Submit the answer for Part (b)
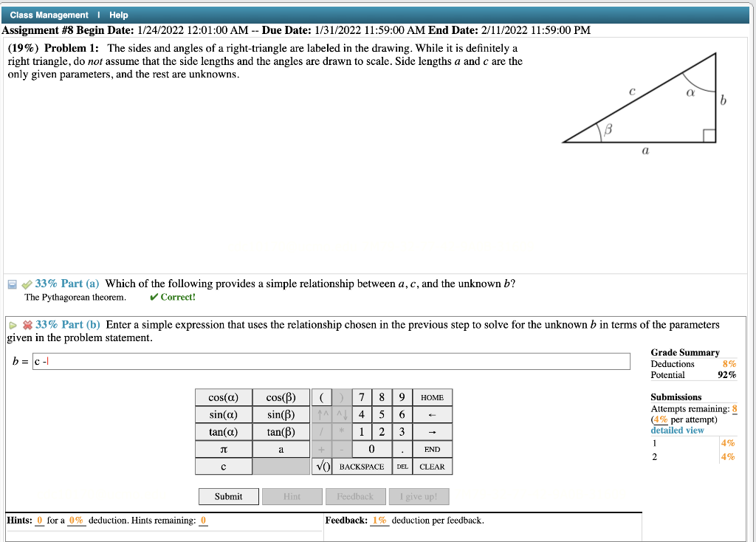 coord(228,496)
